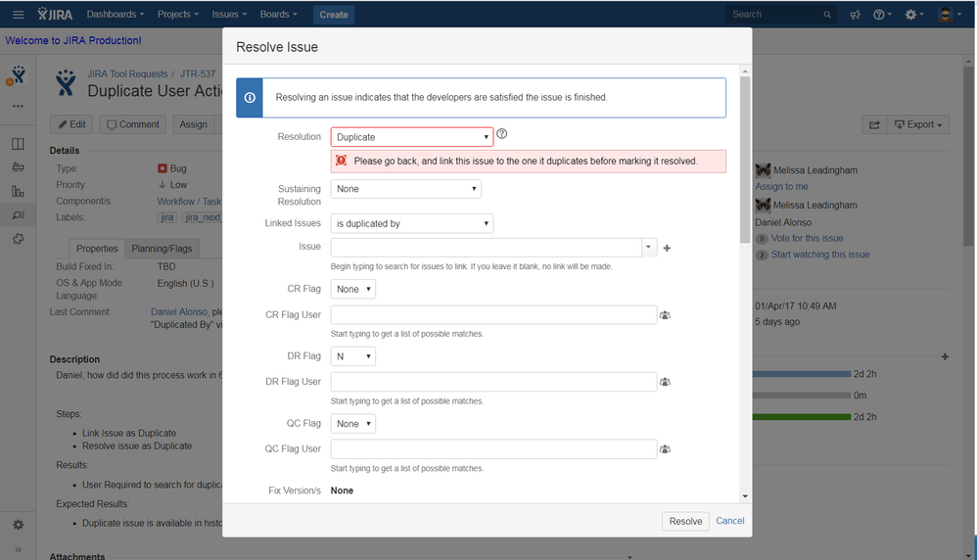Click the Resolution help question icon
Image resolution: width=977 pixels, height=560 pixels.
click(x=501, y=134)
